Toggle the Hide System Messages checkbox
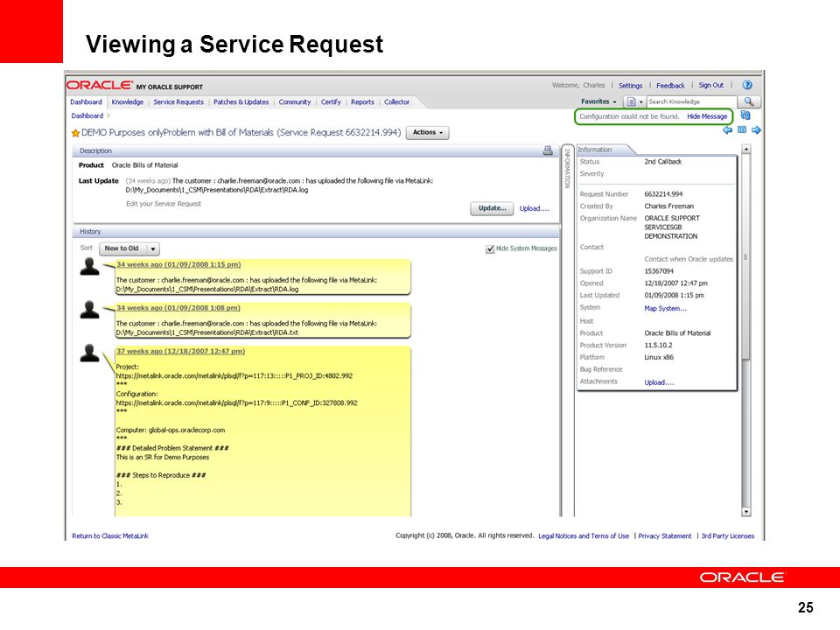This screenshot has height=630, width=840. [490, 249]
